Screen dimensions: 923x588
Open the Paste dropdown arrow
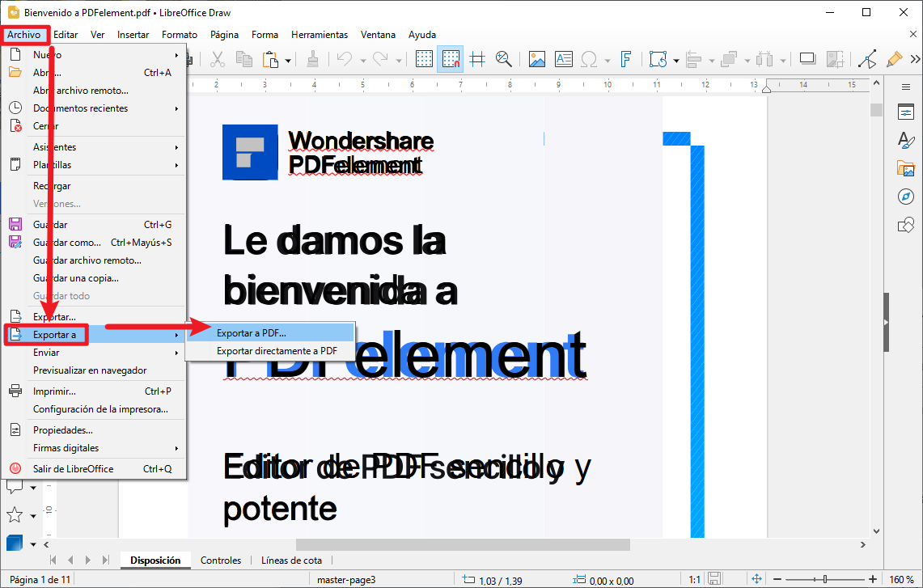pos(288,60)
